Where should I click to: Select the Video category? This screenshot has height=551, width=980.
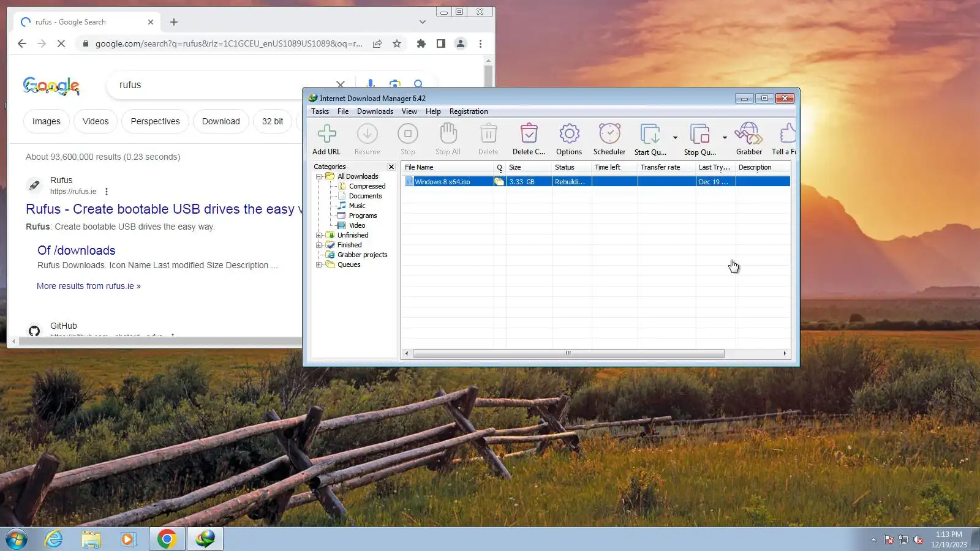point(357,225)
